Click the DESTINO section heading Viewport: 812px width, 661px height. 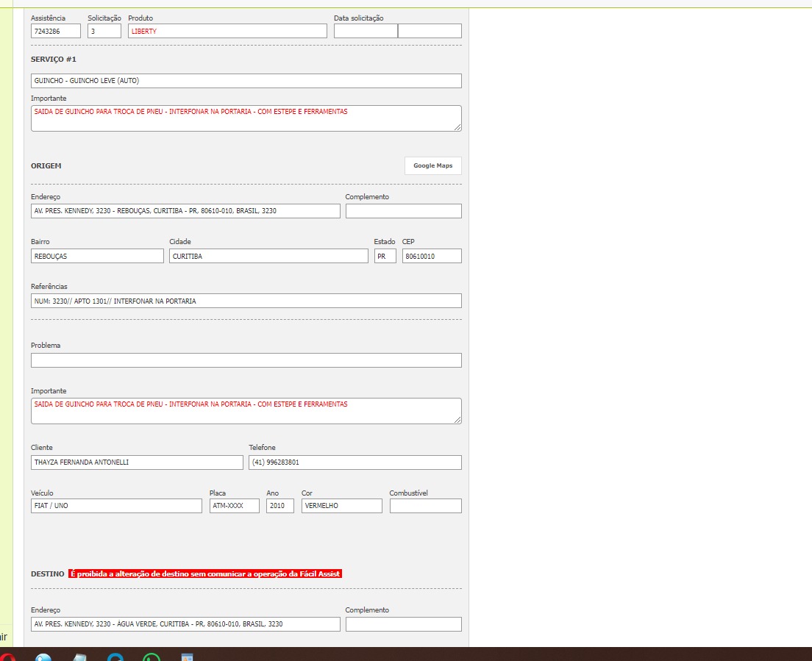(48, 574)
